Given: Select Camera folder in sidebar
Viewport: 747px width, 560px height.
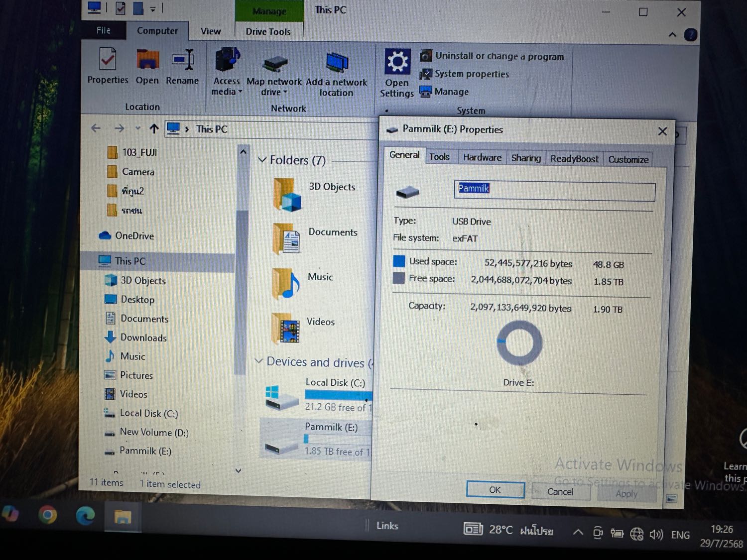Looking at the screenshot, I should coord(131,172).
